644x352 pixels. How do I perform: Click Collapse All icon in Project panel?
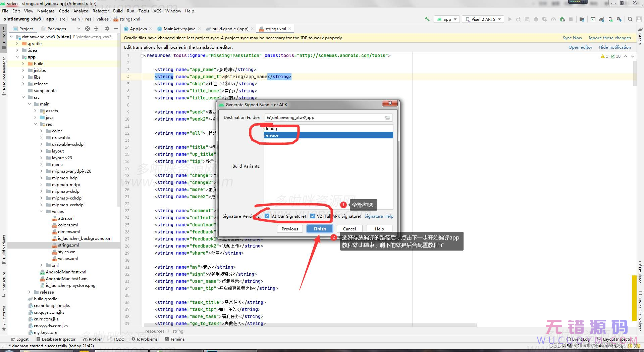click(x=96, y=29)
